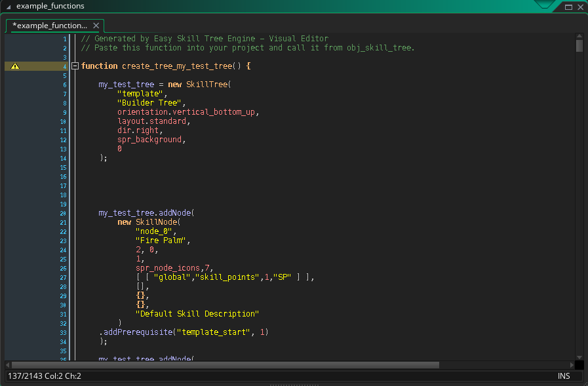Click line number 20 in the gutter

point(63,213)
